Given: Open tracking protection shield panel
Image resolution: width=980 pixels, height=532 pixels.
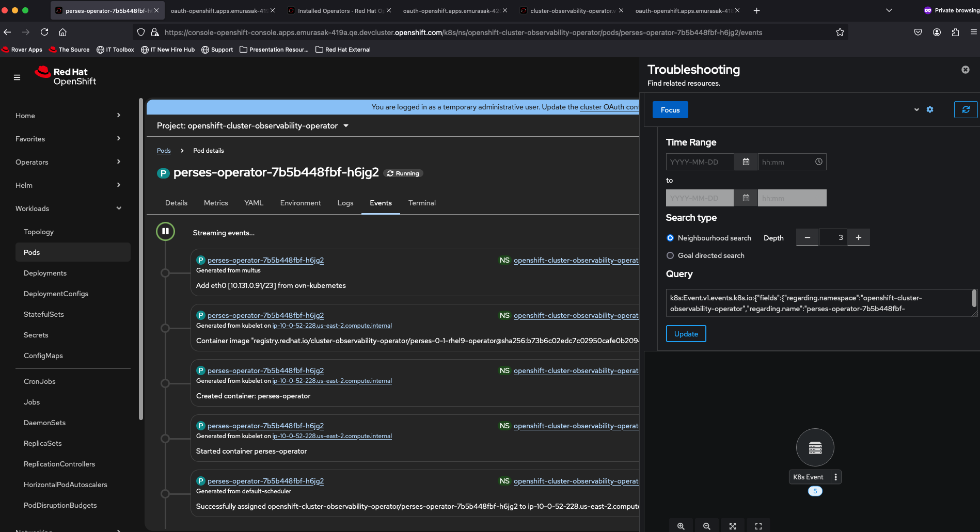Looking at the screenshot, I should pyautogui.click(x=141, y=32).
